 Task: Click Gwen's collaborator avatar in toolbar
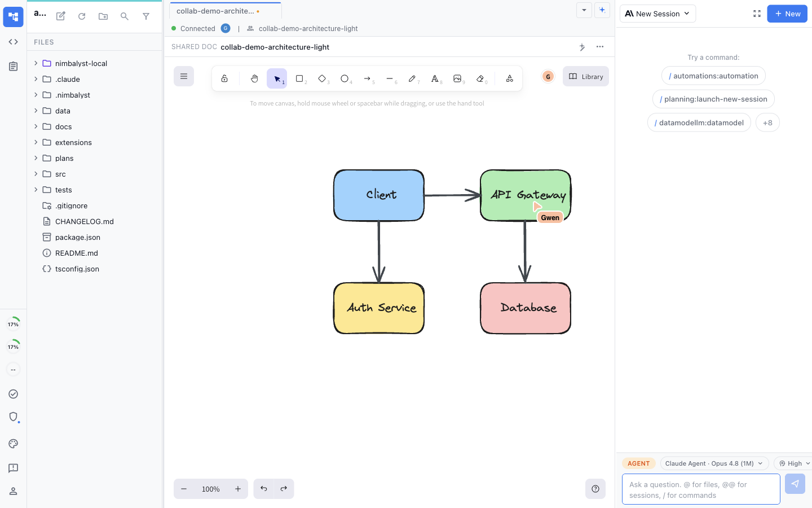click(x=548, y=76)
